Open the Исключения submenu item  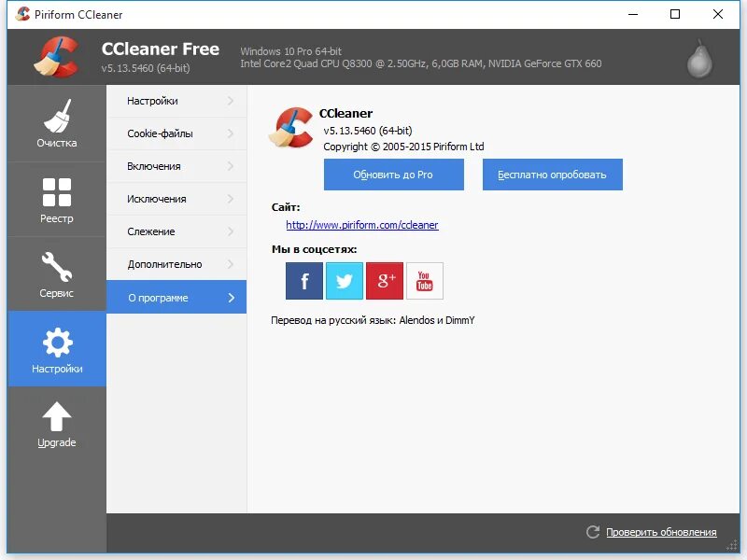pos(176,199)
